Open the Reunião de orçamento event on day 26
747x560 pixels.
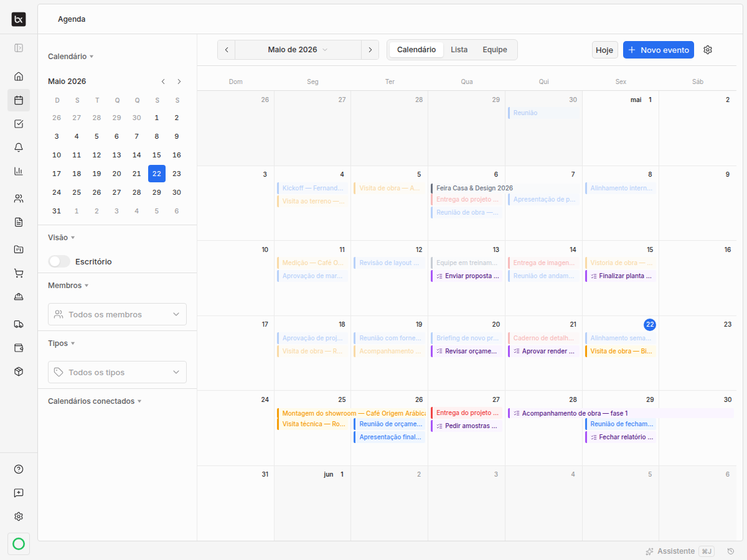tap(390, 424)
